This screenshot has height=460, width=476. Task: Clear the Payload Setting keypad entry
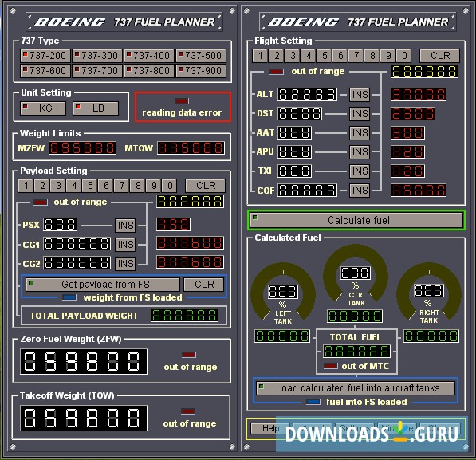coord(206,186)
